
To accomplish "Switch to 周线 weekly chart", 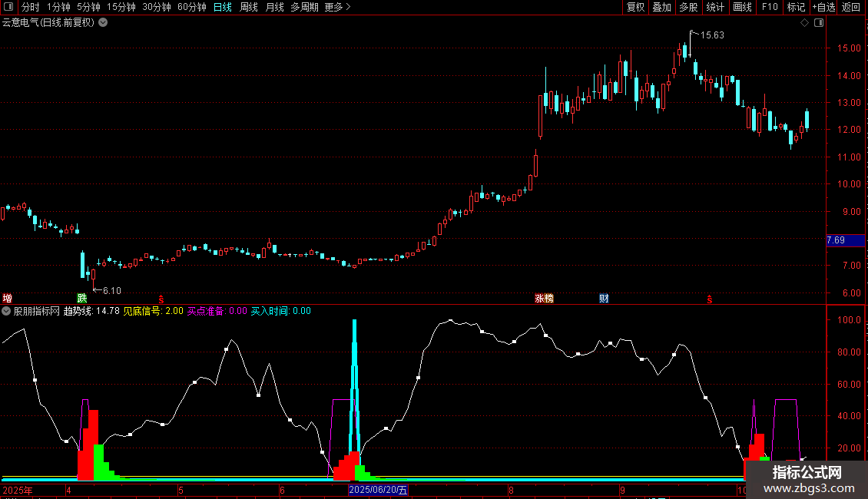I will (x=249, y=7).
